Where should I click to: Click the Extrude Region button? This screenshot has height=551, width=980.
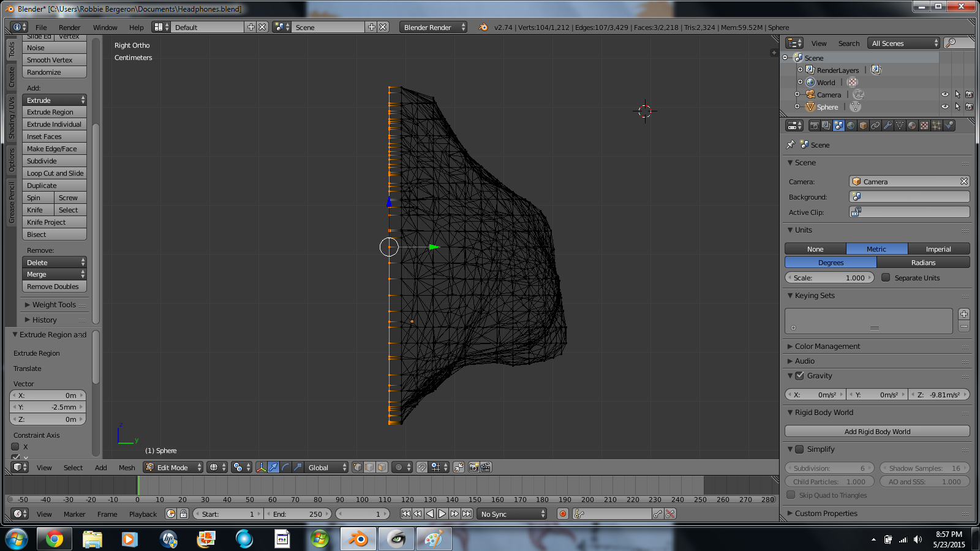55,112
